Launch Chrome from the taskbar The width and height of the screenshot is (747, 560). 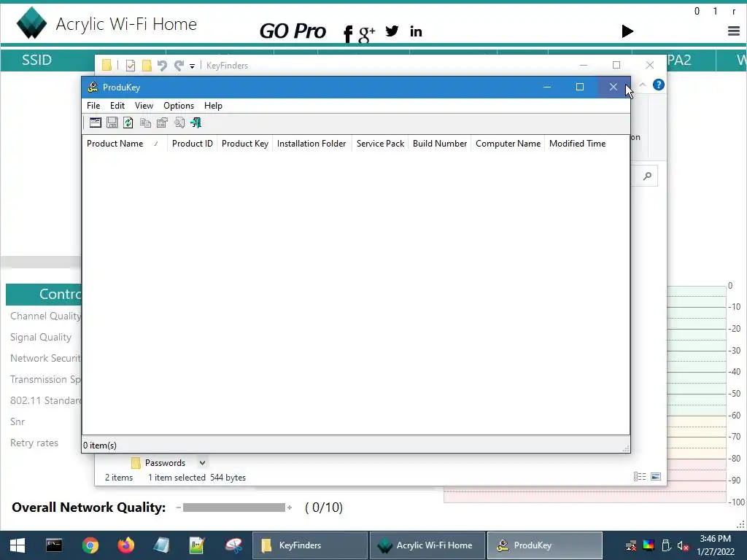[90, 545]
